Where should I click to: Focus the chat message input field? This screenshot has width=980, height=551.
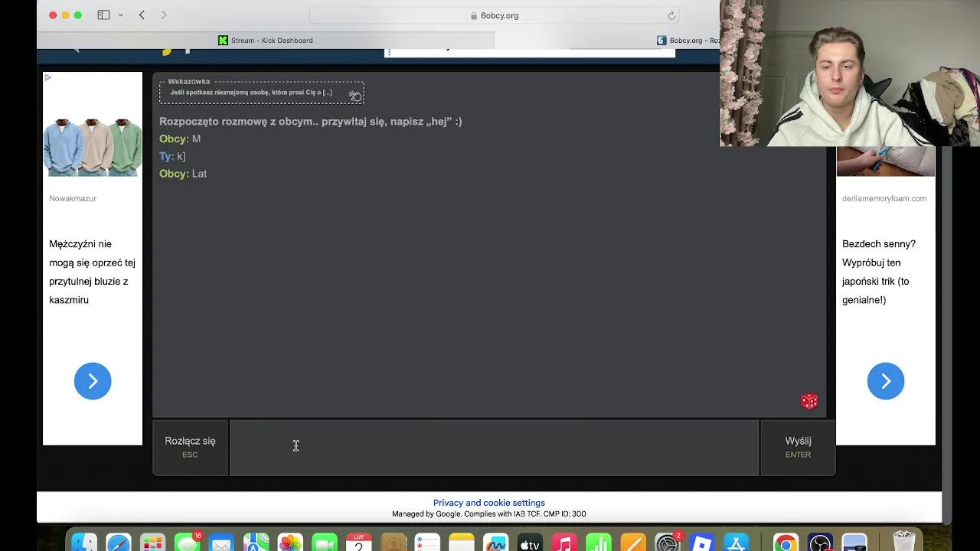[494, 447]
